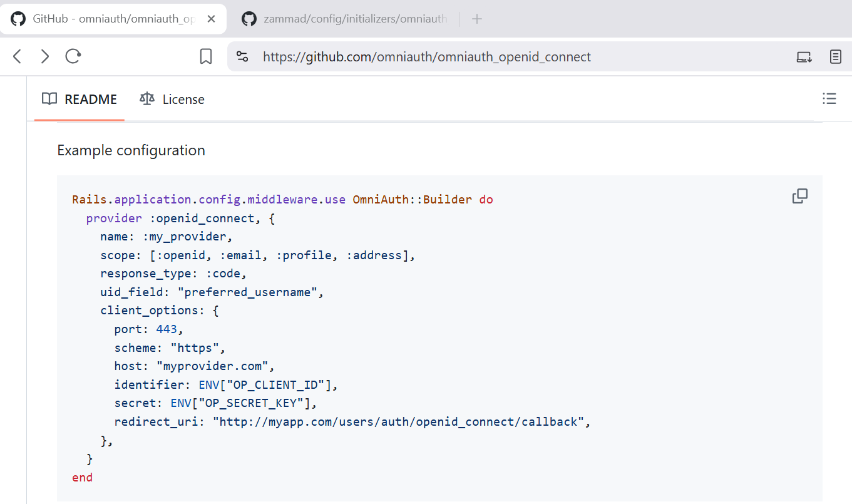Open README outline list icon
This screenshot has height=504, width=852.
[x=829, y=98]
